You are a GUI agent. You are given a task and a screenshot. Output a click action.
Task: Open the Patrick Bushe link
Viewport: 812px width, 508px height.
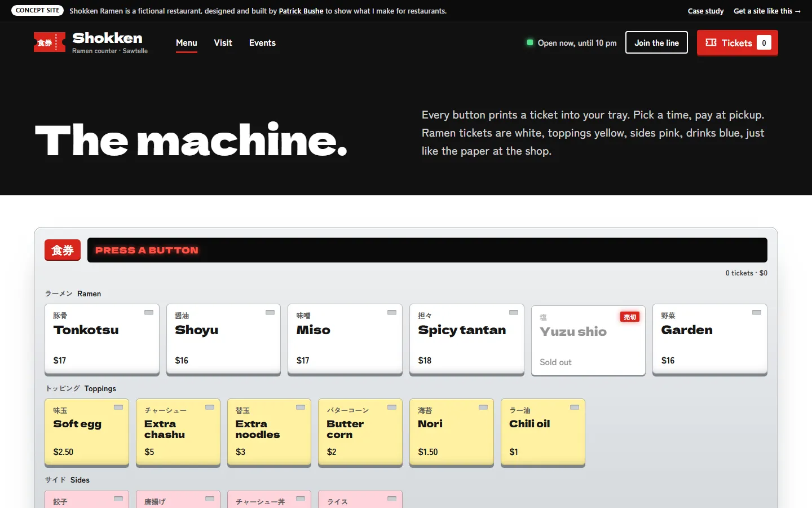(301, 11)
